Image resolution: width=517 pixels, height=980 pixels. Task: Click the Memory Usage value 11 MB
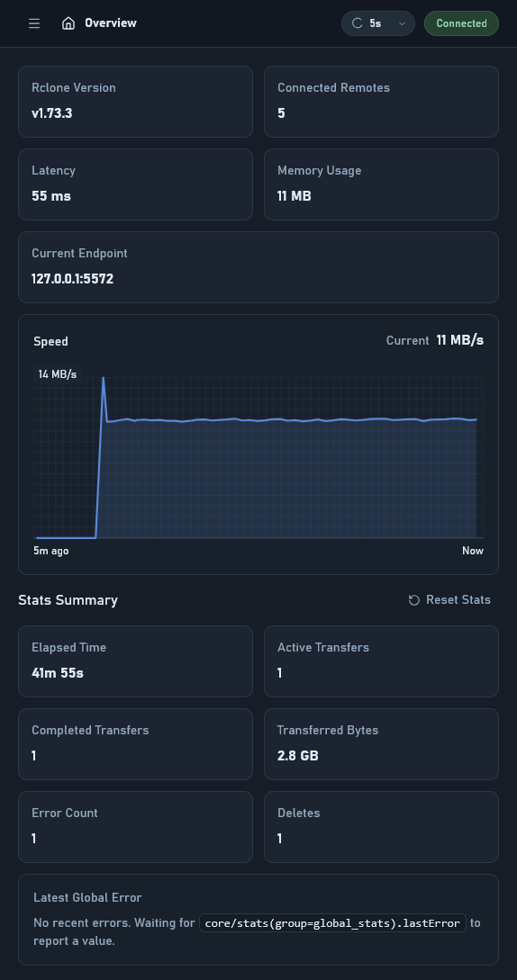(x=295, y=196)
